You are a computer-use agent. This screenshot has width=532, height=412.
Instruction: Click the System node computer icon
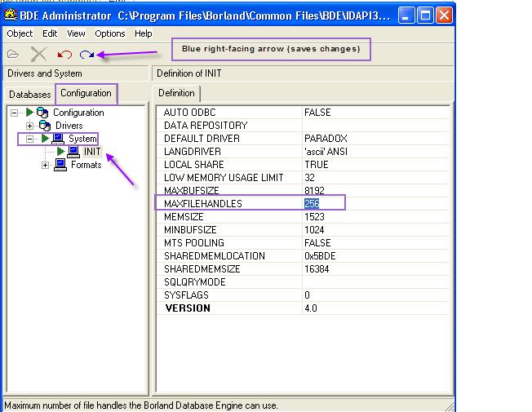tap(58, 139)
